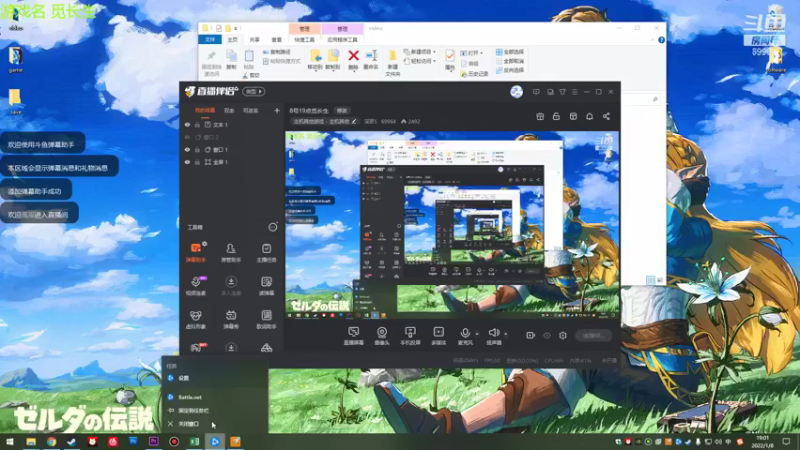800x450 pixels.
Task: Open the settings gear in the bottom toolbar
Action: coord(563,335)
